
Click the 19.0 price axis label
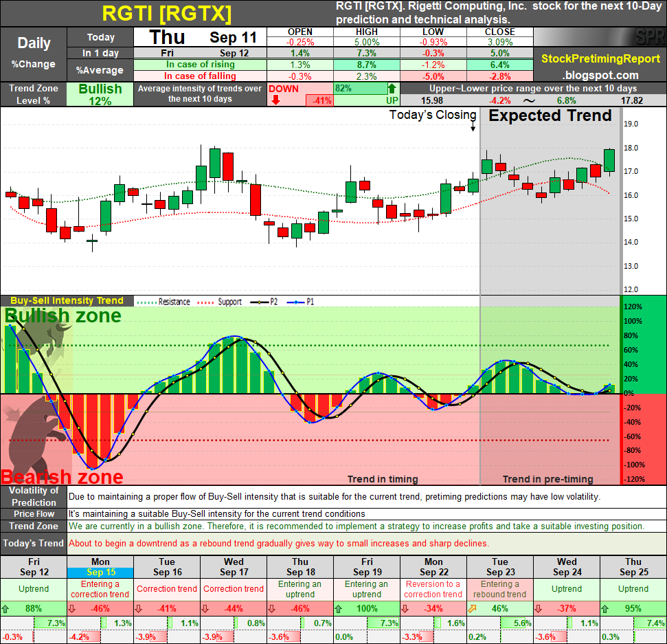click(x=631, y=124)
